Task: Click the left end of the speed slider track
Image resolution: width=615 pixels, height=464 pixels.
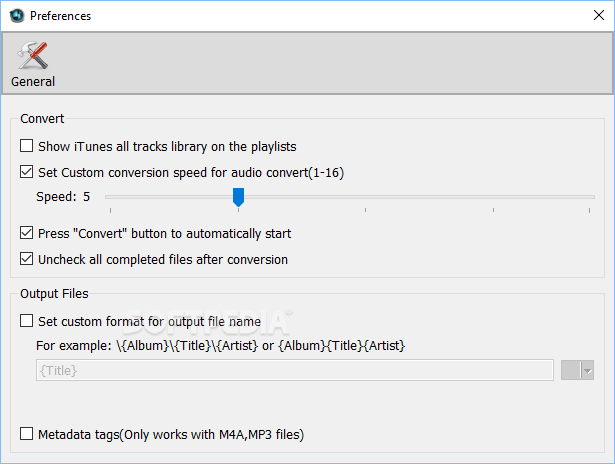Action: pos(109,197)
